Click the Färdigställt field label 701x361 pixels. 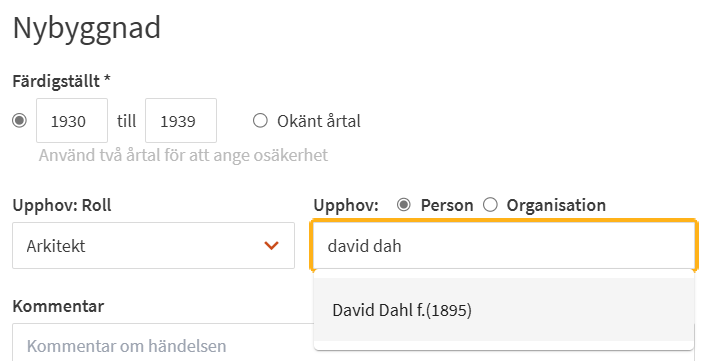tap(62, 81)
